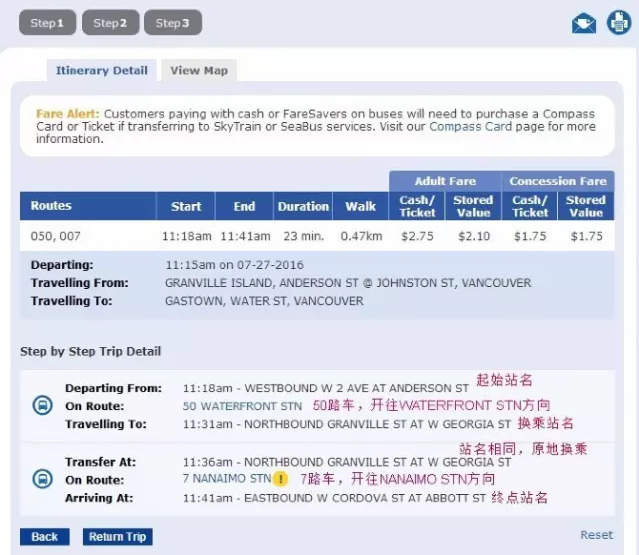The image size is (639, 555).
Task: Click the routes cell 050, 007
Action: pos(55,236)
